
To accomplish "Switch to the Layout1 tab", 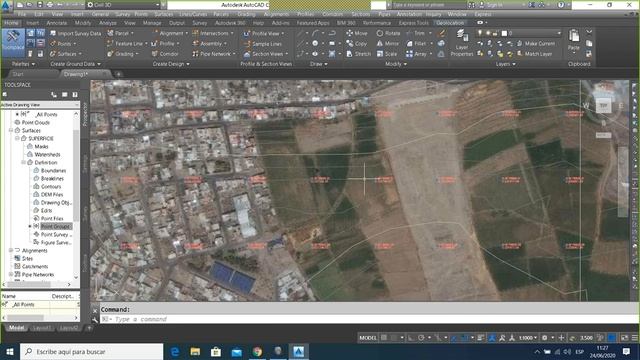I will coord(42,328).
